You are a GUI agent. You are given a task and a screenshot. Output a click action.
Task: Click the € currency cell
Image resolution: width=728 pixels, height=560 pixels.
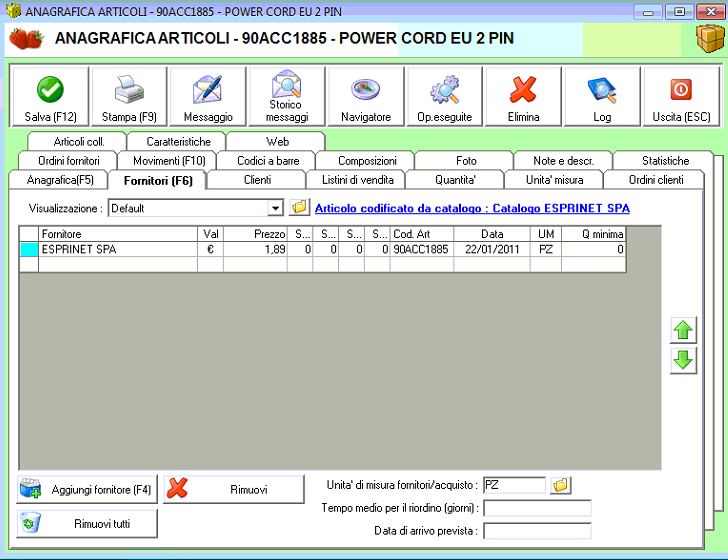[x=210, y=249]
